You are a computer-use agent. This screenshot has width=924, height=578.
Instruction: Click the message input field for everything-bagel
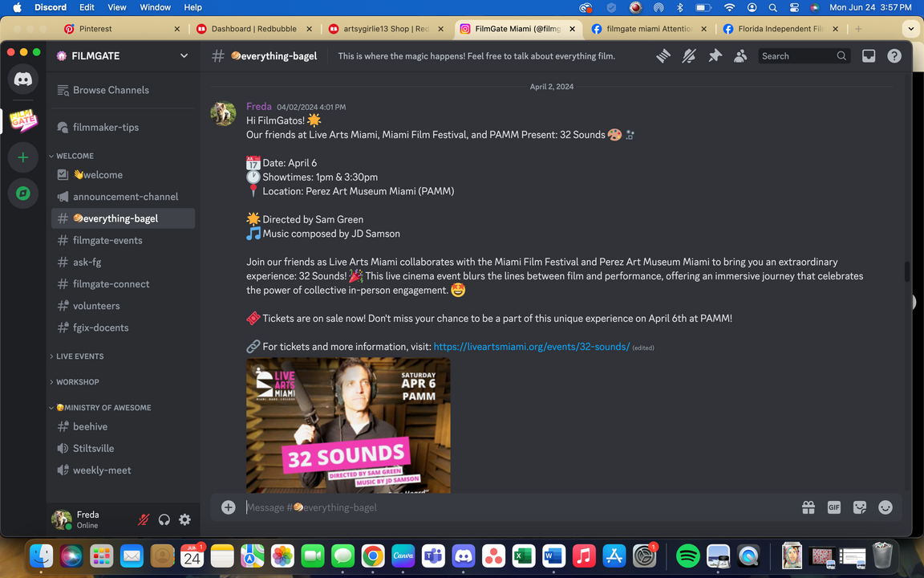[513, 507]
